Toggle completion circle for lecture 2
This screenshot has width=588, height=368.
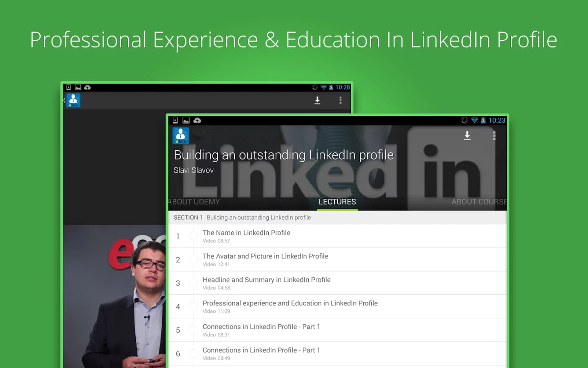[193, 260]
